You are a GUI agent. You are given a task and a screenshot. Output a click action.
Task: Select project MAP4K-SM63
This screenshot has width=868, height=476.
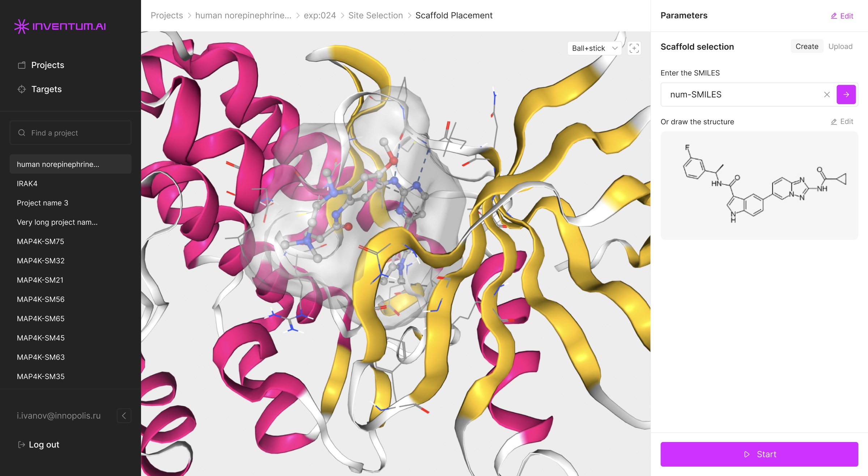pyautogui.click(x=71, y=357)
